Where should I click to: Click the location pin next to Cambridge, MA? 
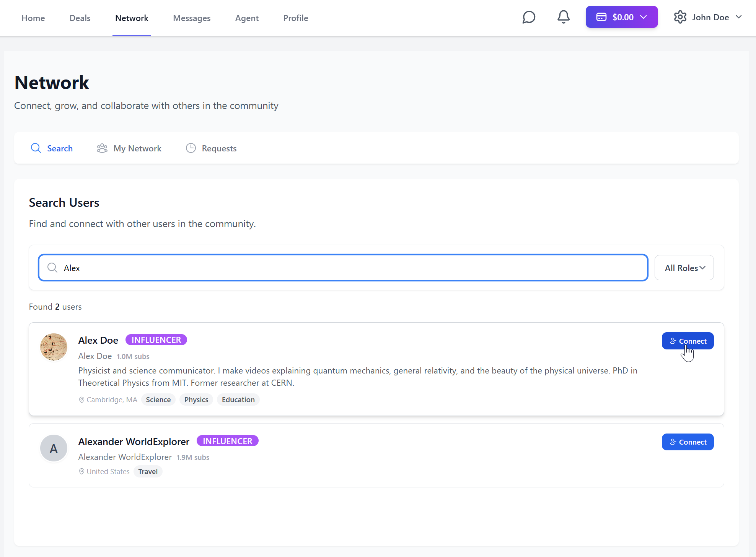pos(81,400)
